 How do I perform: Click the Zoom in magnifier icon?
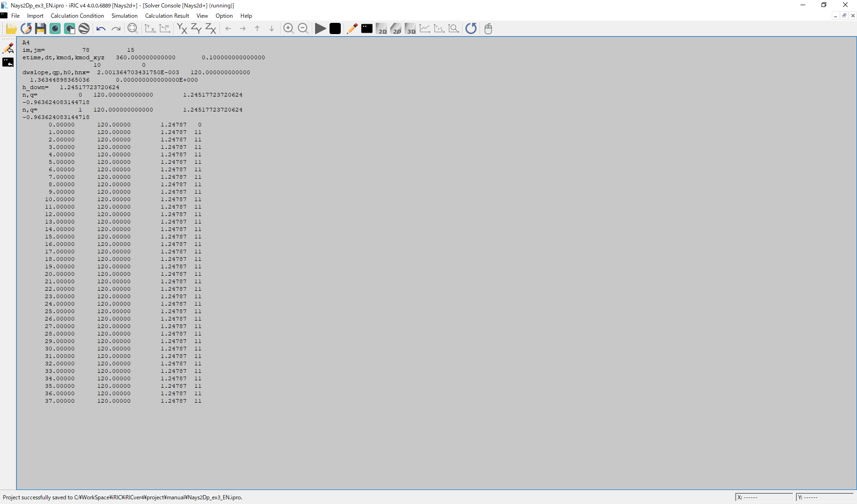[288, 28]
